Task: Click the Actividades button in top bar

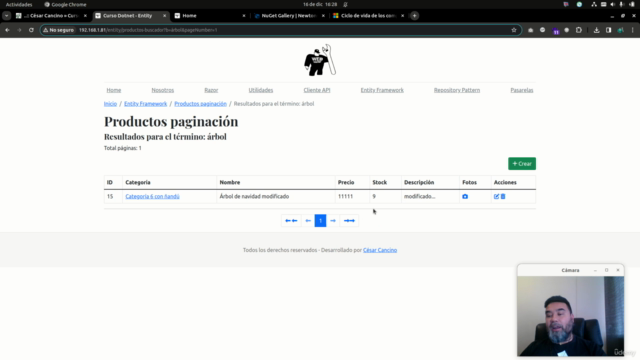Action: (19, 4)
